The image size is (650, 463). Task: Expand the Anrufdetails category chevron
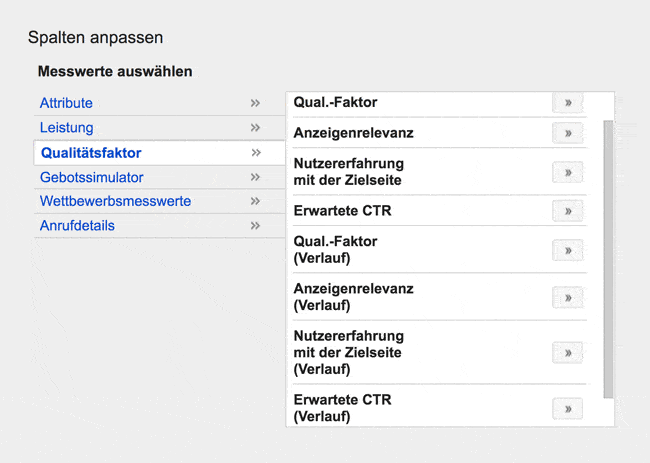[255, 225]
